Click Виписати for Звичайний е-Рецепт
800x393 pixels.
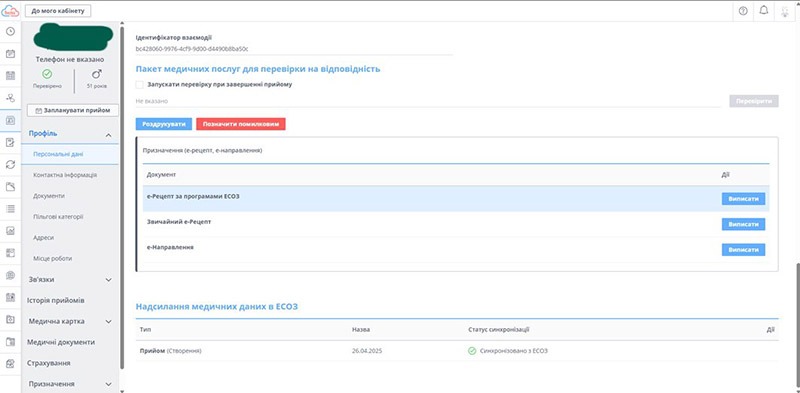[x=743, y=224]
